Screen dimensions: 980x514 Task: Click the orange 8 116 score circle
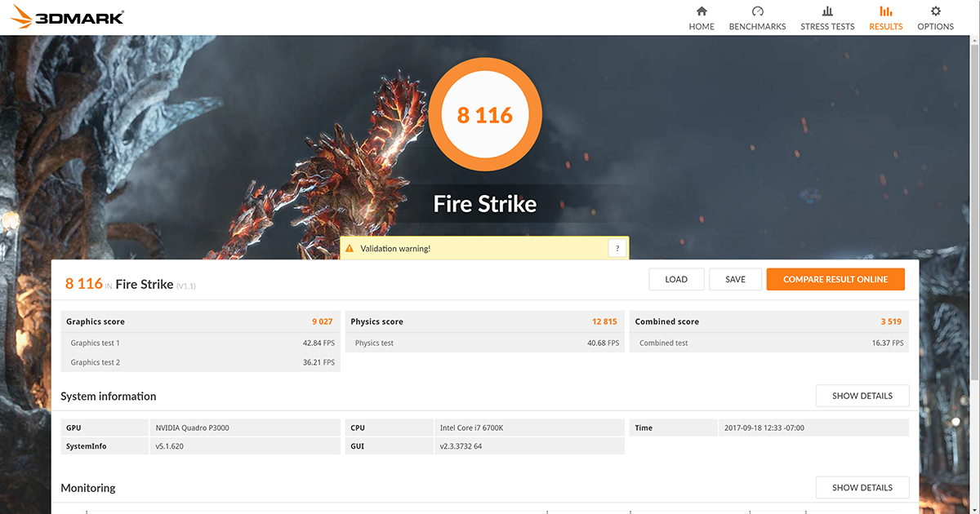click(x=484, y=115)
